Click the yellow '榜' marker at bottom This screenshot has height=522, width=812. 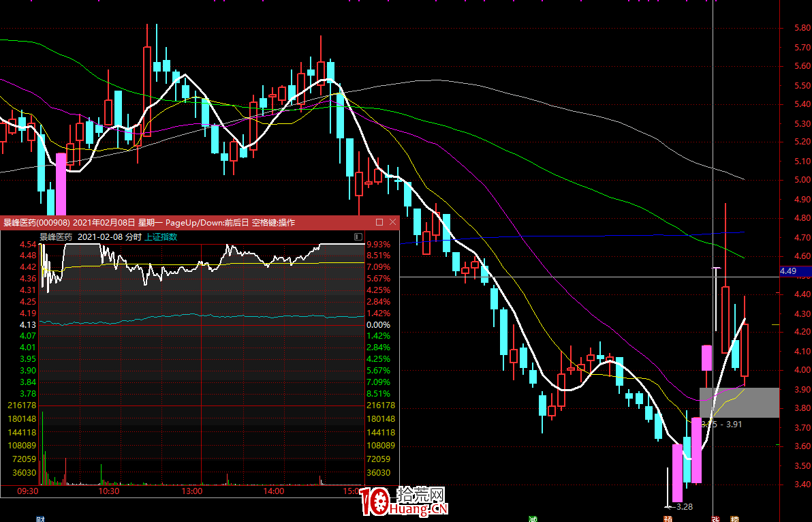click(x=734, y=519)
